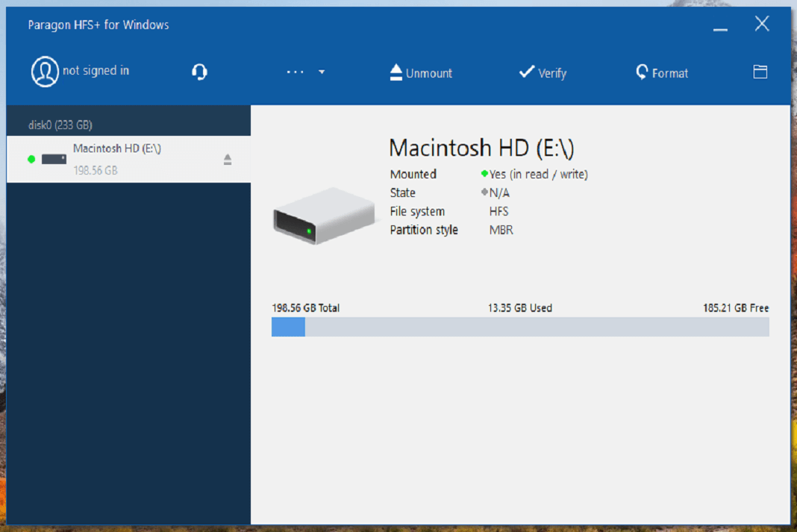Click the 'not signed in' text
The width and height of the screenshot is (797, 532).
[x=96, y=70]
